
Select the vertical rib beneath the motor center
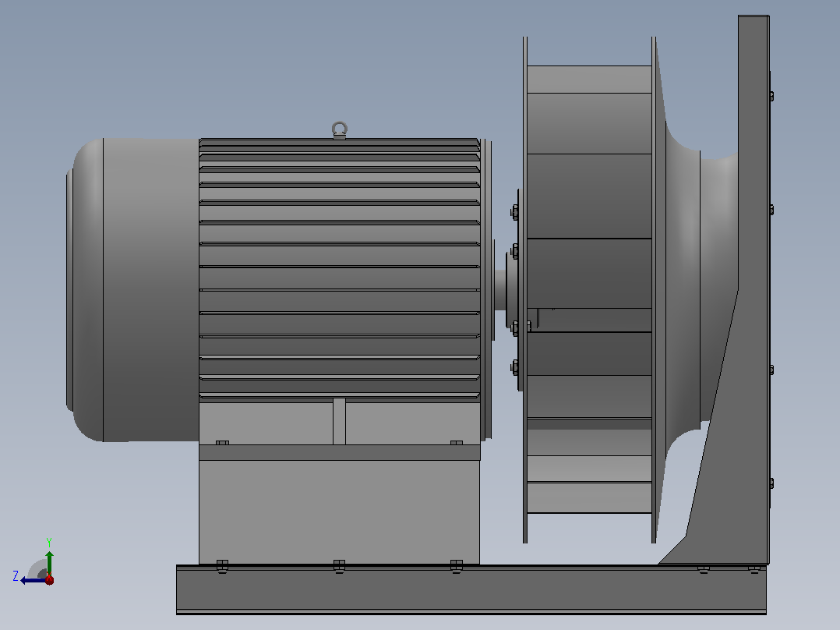pyautogui.click(x=339, y=422)
